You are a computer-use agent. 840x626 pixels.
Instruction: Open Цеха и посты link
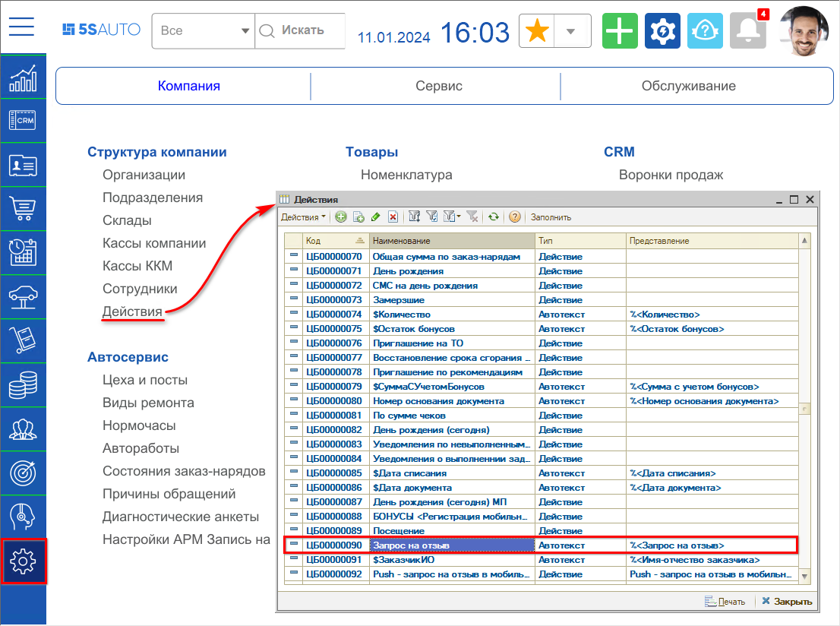coord(145,380)
